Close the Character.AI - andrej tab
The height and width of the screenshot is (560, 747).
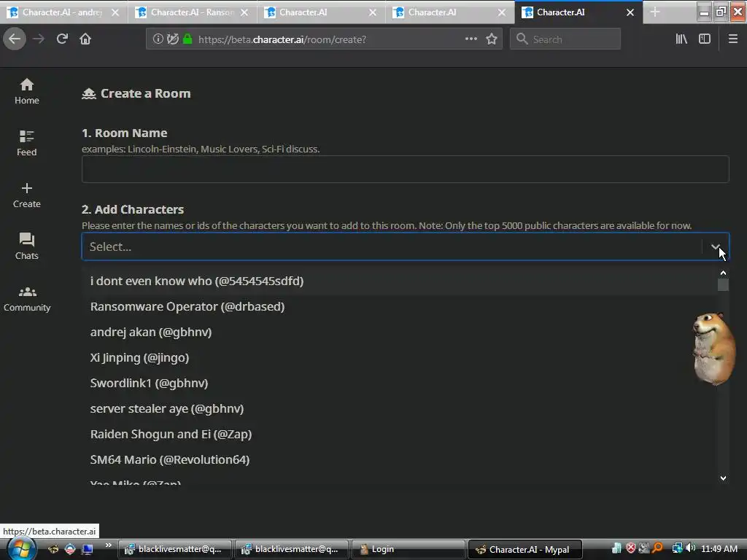[115, 13]
